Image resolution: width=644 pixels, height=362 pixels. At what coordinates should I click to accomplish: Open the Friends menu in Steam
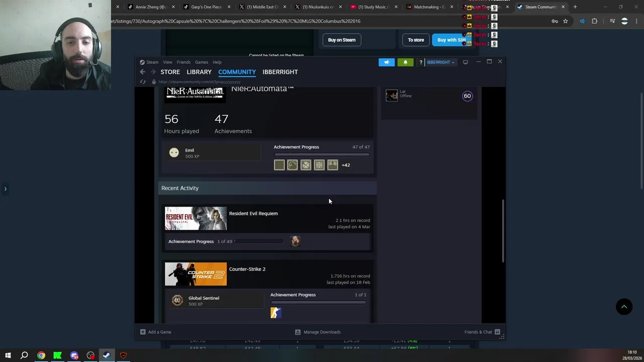tap(184, 62)
